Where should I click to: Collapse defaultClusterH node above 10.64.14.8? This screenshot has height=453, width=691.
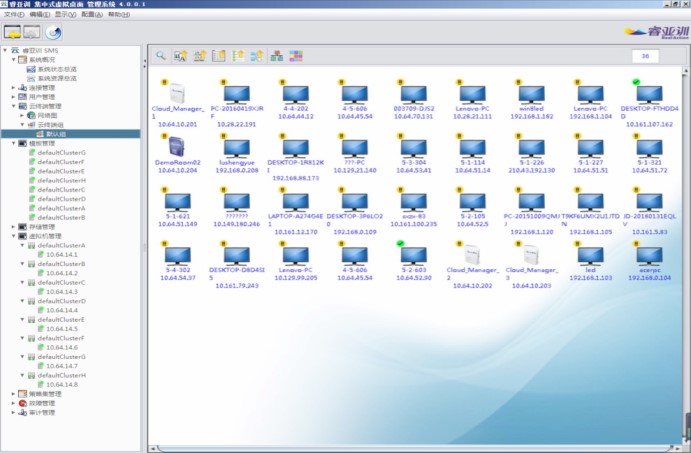pos(22,375)
